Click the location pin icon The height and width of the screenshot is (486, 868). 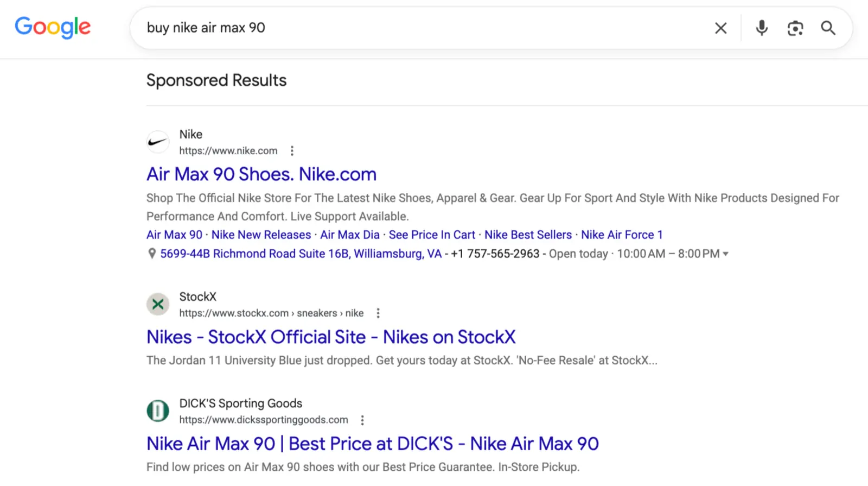pos(152,254)
